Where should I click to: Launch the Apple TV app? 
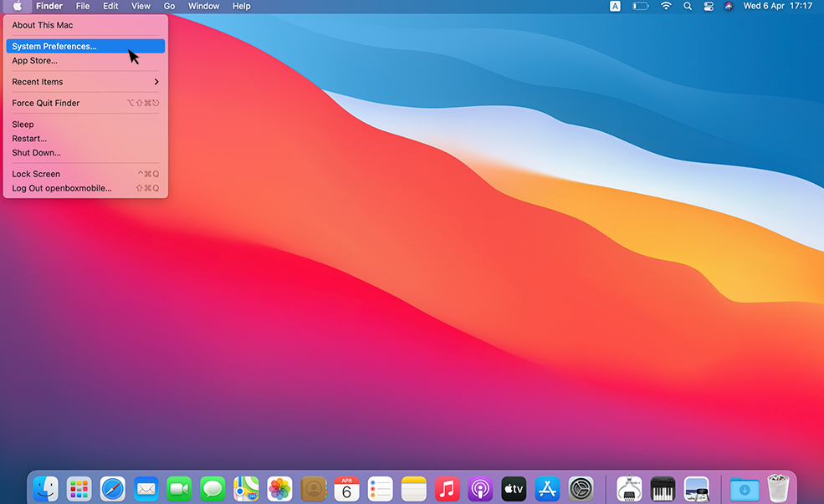click(x=514, y=489)
